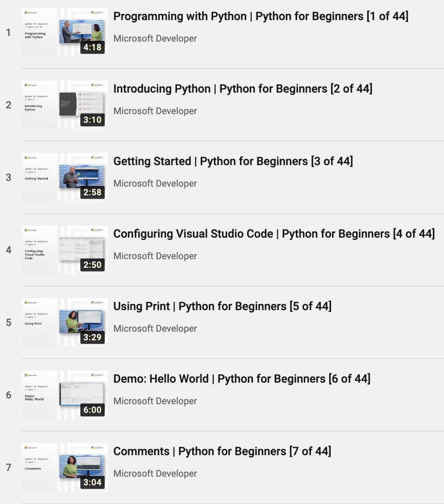
Task: Open Microsoft Developer channel under Introducing Python
Action: [x=155, y=111]
